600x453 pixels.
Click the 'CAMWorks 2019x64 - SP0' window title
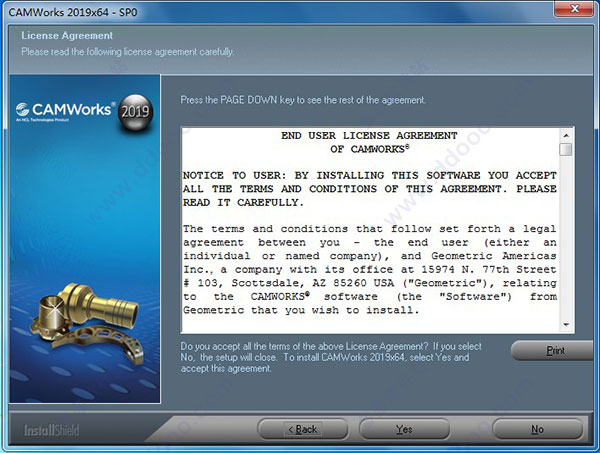(73, 12)
